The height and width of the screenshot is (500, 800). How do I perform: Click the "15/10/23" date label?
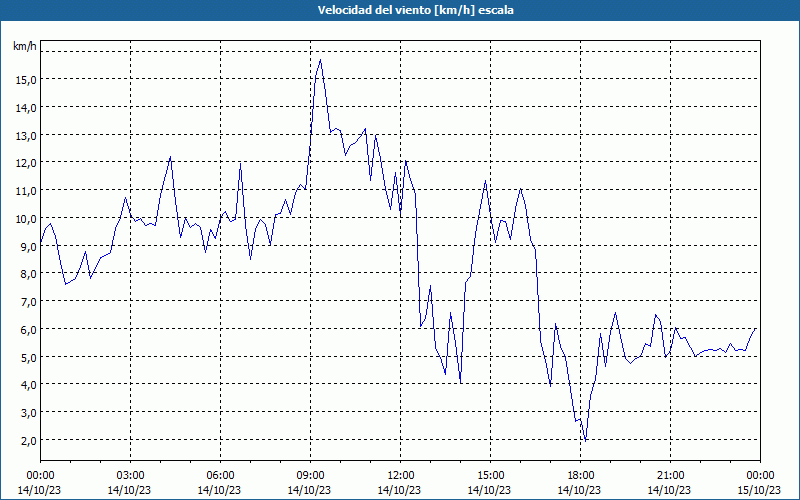click(x=759, y=491)
